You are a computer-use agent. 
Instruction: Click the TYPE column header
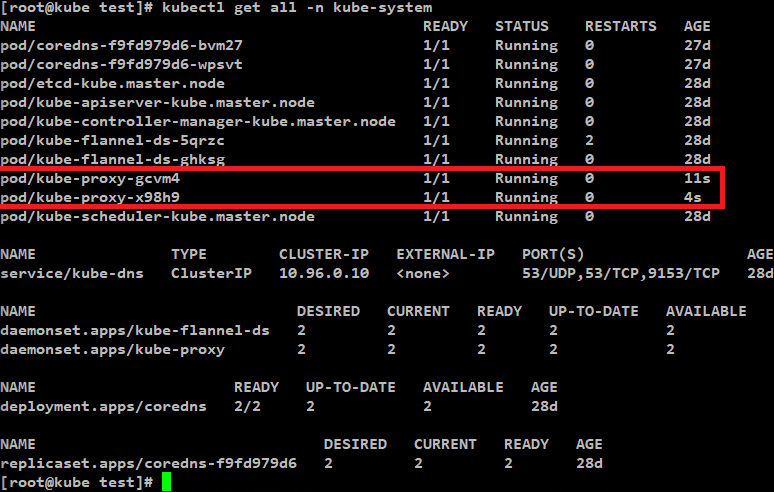point(189,255)
